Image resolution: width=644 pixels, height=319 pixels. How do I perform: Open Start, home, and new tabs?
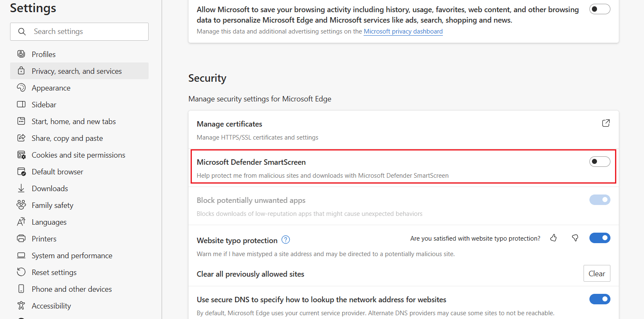click(73, 121)
